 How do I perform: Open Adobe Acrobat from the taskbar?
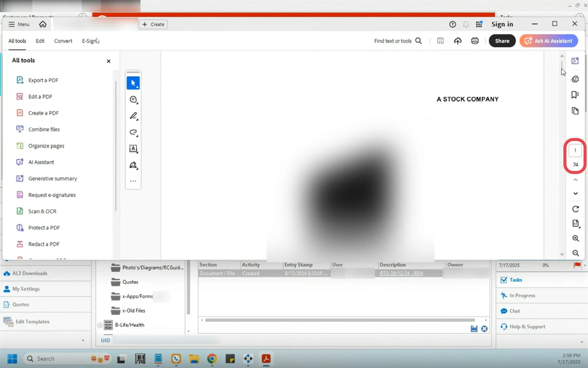(266, 358)
